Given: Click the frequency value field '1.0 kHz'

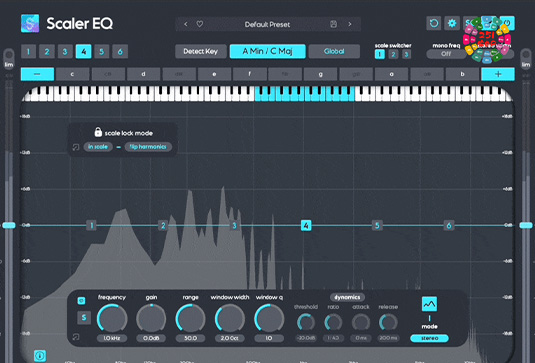Looking at the screenshot, I should [x=112, y=338].
